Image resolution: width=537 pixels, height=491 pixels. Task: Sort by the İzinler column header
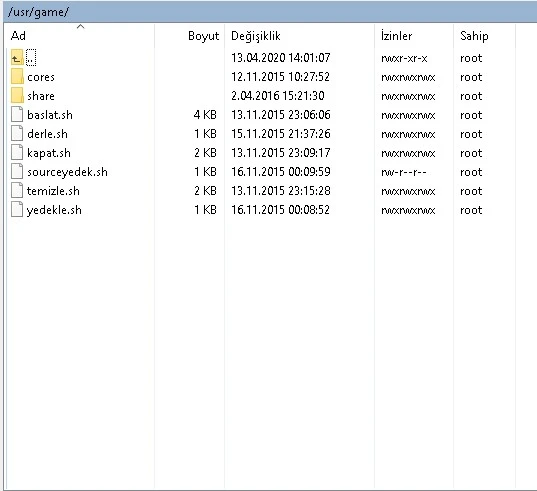(x=414, y=36)
